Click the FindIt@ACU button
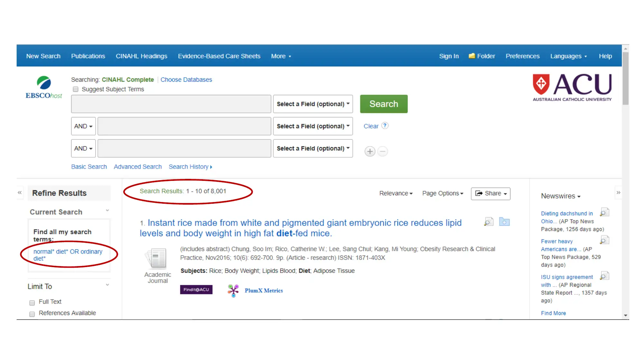 [x=196, y=290]
